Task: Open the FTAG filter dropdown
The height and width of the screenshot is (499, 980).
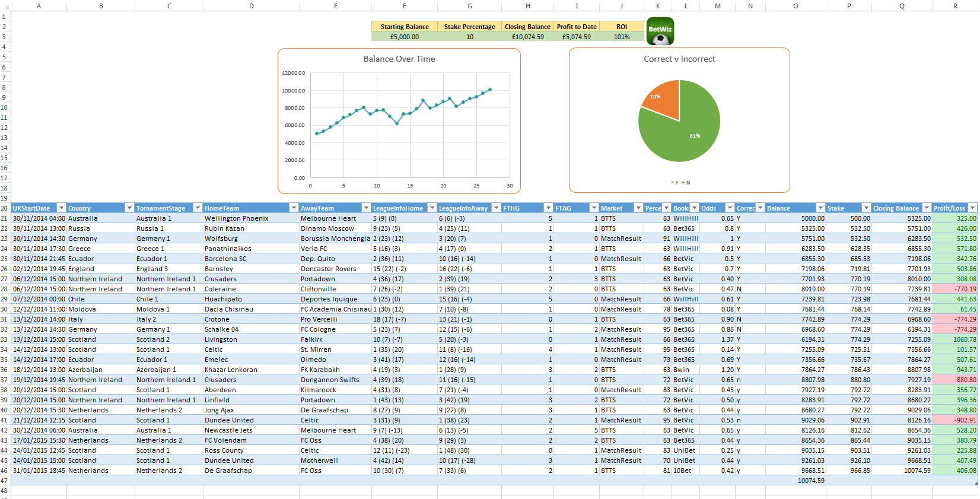Action: [594, 208]
